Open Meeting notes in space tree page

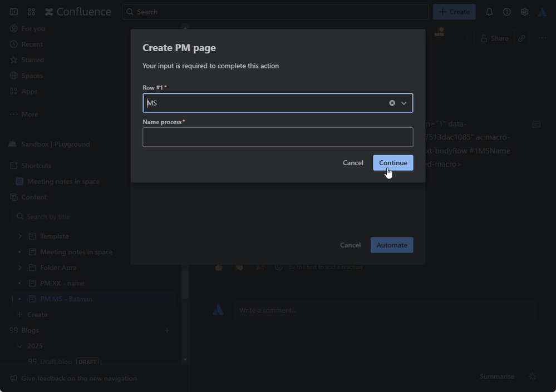pos(76,252)
